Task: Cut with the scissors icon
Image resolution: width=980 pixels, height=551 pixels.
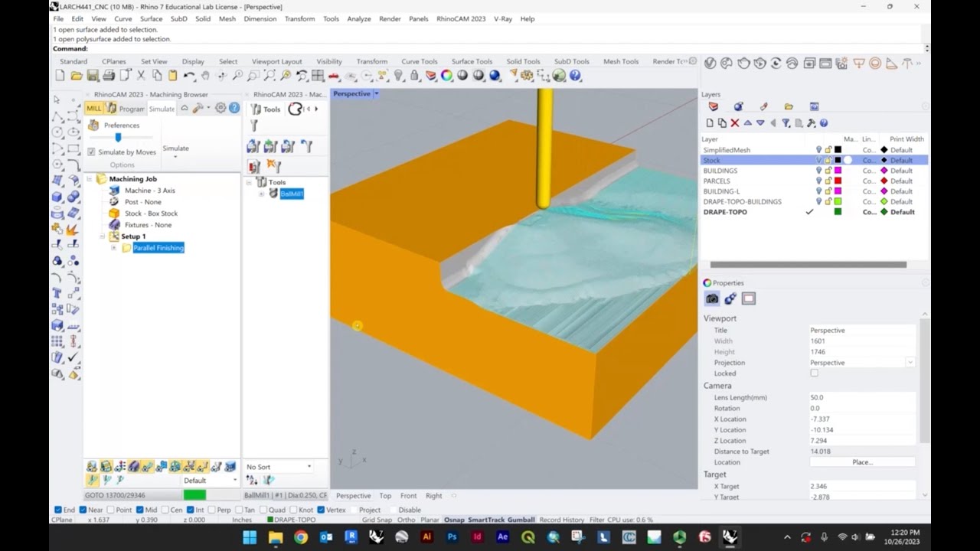Action: 141,75
